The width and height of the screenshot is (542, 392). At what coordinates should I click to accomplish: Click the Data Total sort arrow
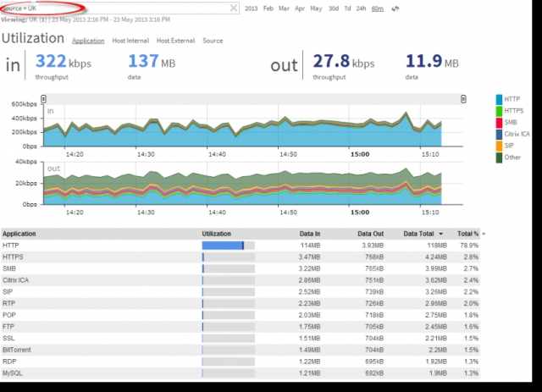(x=440, y=234)
